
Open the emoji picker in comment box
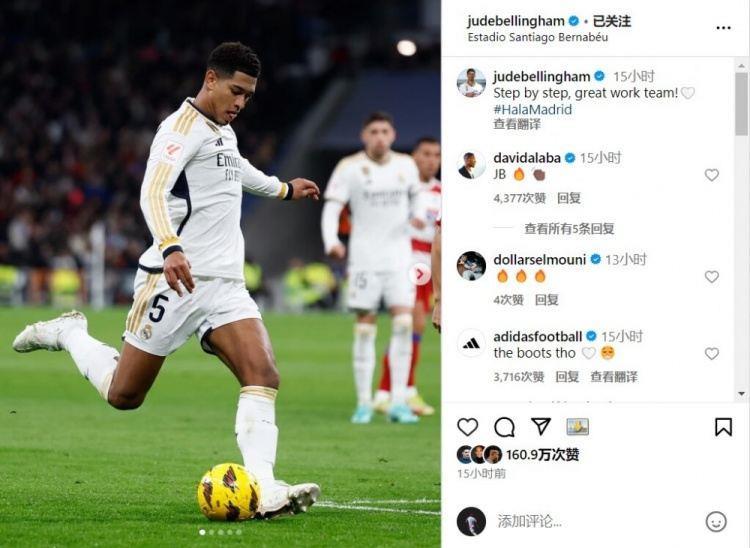point(716,522)
